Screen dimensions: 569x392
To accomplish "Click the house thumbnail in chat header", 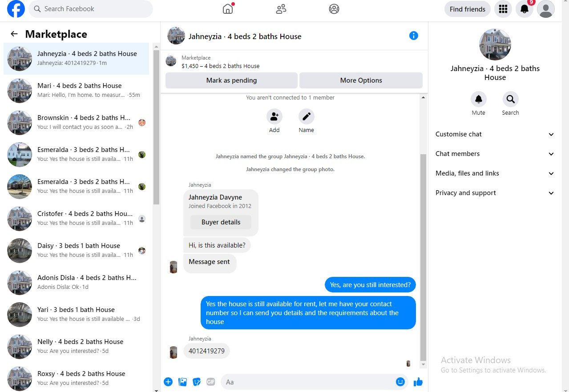I will [x=176, y=36].
